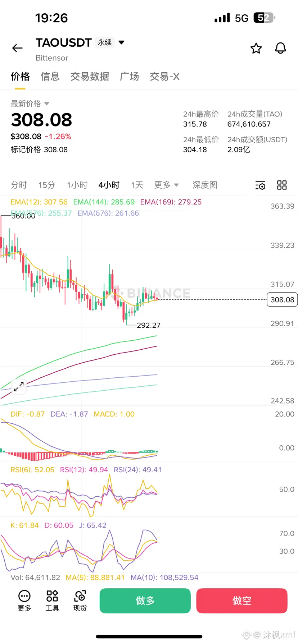Select the 价格 tab
298x644 pixels.
pyautogui.click(x=20, y=77)
